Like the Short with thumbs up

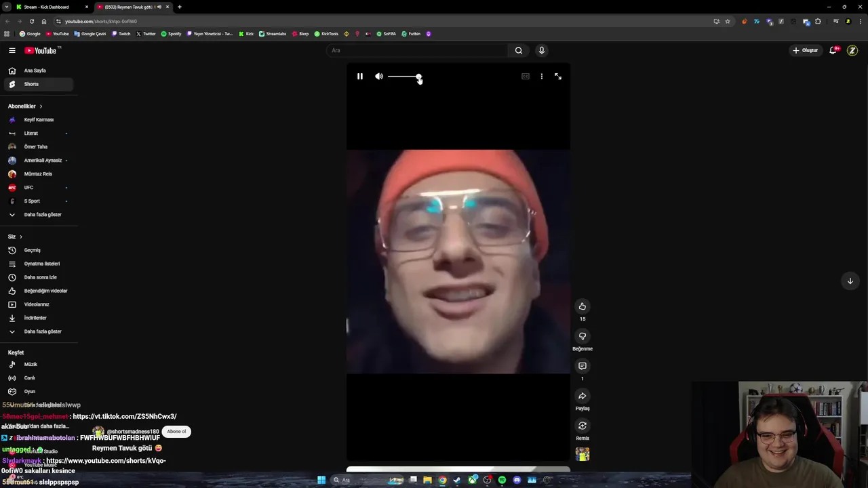pos(582,306)
